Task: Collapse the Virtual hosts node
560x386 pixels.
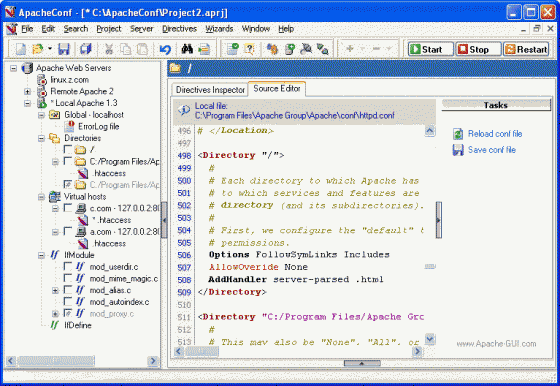Action: 41,197
